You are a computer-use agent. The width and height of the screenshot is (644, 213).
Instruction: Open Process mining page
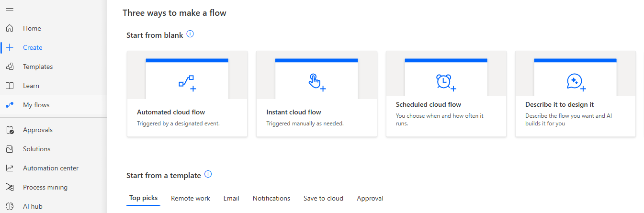[x=45, y=187]
